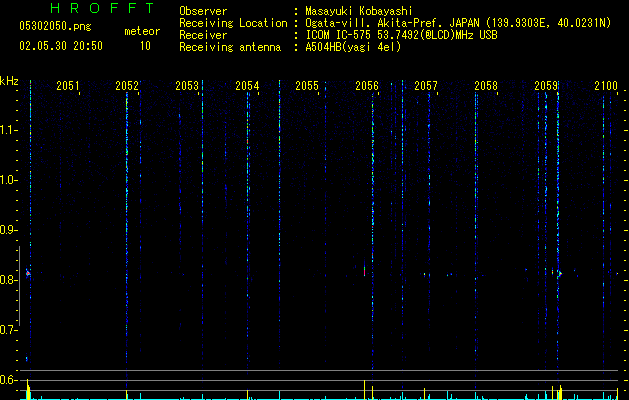
Task: Click the 2054 time marker
Action: pos(247,86)
